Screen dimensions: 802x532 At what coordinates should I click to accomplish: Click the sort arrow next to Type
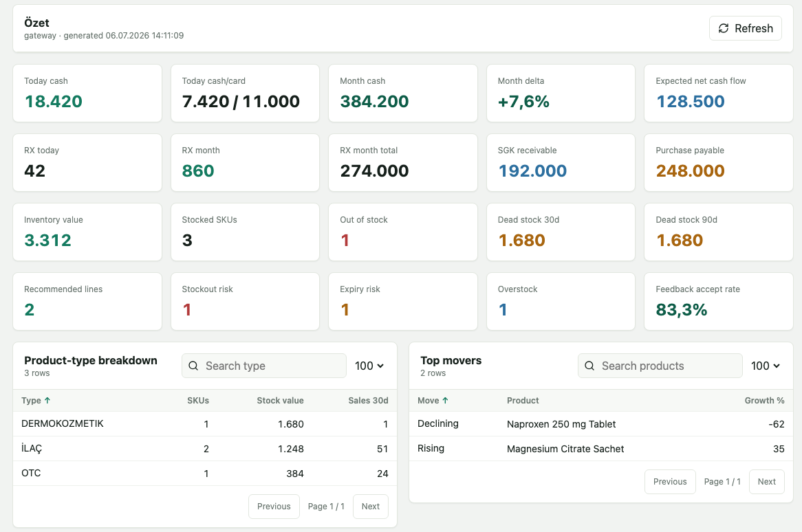(x=47, y=400)
